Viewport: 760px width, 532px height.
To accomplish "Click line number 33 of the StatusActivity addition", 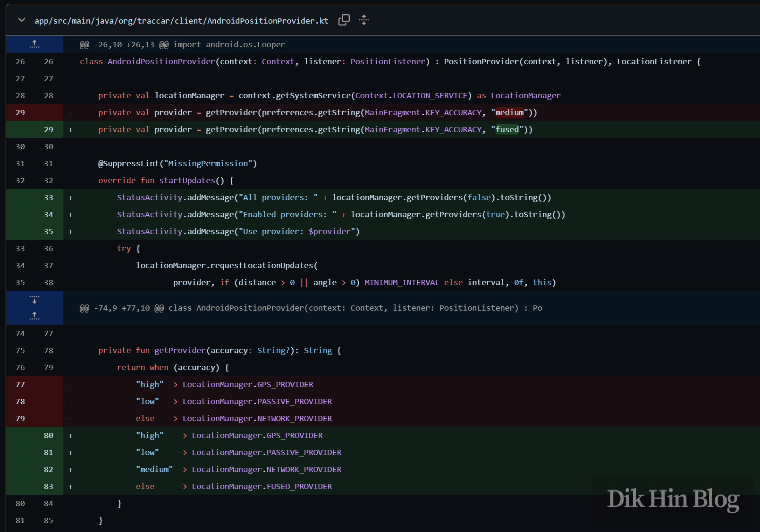I will coord(49,197).
